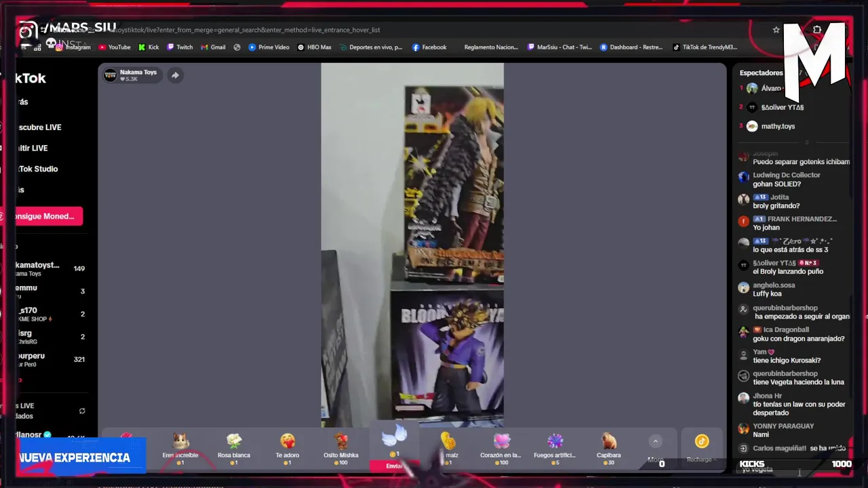Image resolution: width=868 pixels, height=488 pixels.
Task: Click chat user Ica Dragonball
Action: (x=786, y=330)
